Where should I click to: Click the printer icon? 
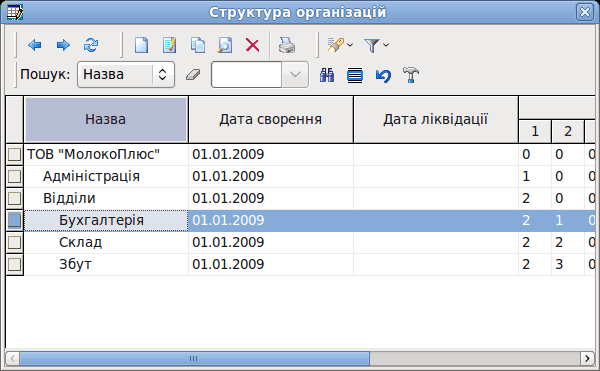[x=287, y=45]
